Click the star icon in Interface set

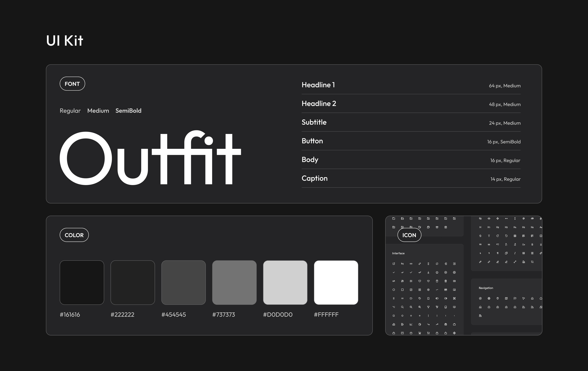(x=437, y=272)
